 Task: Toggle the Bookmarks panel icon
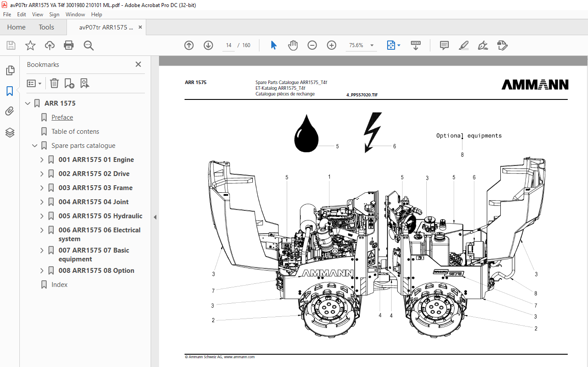pos(10,91)
